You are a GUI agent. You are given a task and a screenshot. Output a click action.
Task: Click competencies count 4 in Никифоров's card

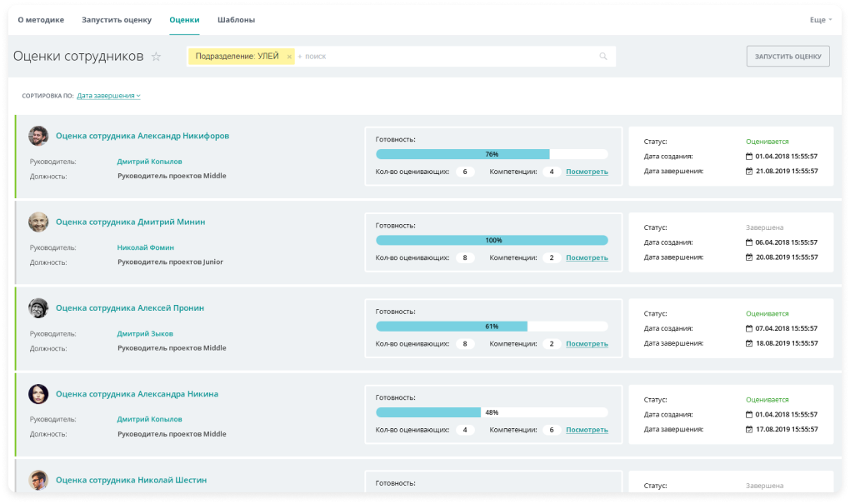click(x=552, y=172)
